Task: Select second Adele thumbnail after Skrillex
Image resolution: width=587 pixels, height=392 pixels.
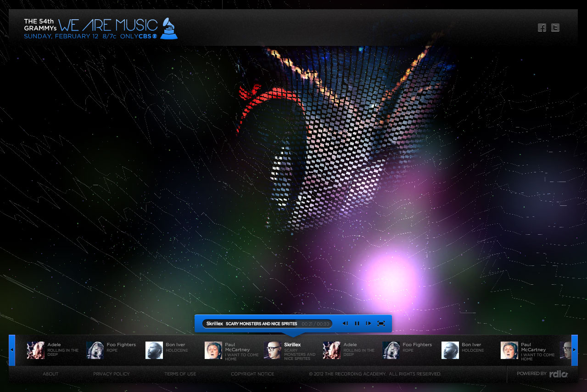Action: tap(332, 350)
